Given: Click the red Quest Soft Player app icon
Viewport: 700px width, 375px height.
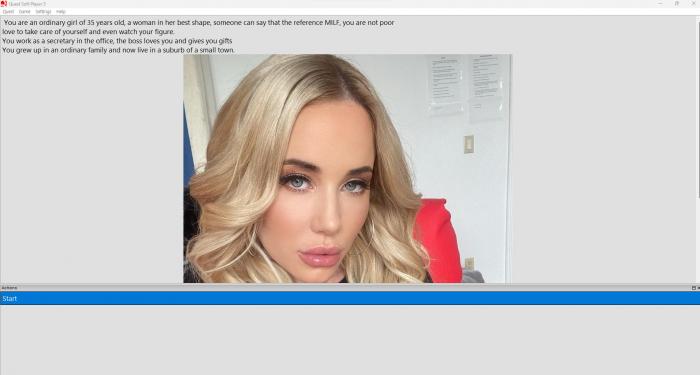Looking at the screenshot, I should click(4, 4).
